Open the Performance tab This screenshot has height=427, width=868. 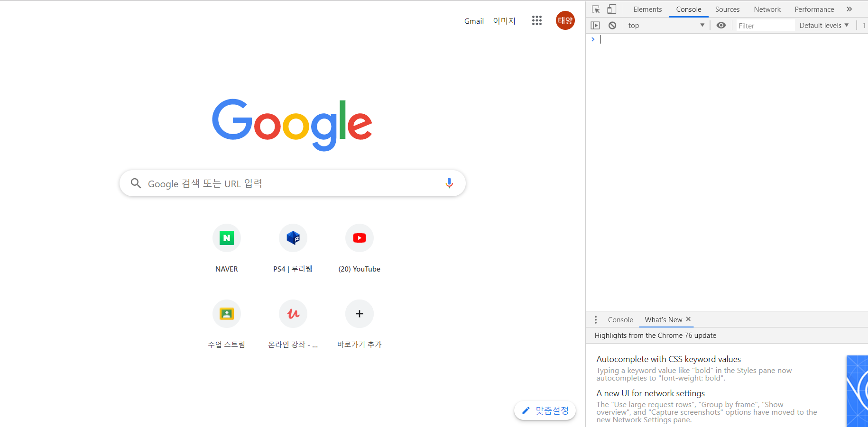pos(814,9)
